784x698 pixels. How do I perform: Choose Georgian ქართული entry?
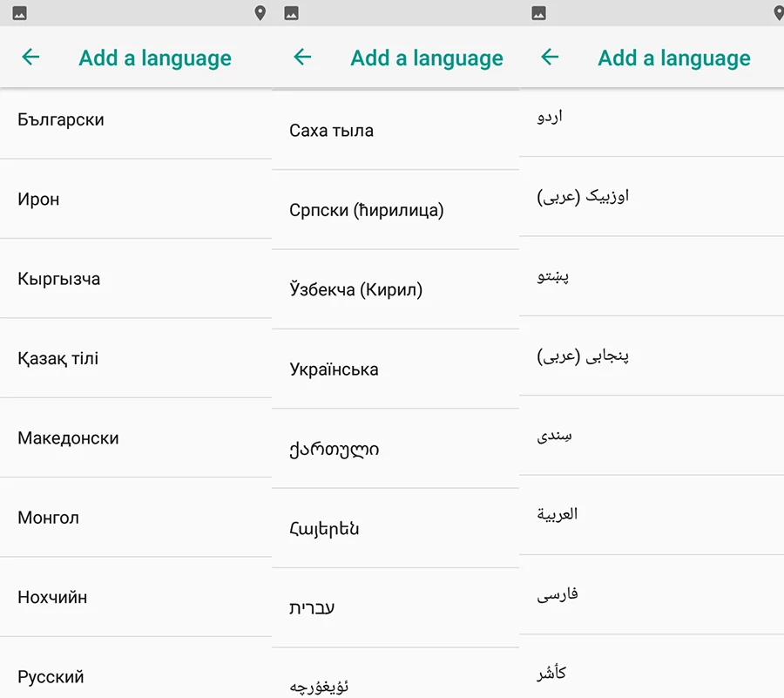395,449
